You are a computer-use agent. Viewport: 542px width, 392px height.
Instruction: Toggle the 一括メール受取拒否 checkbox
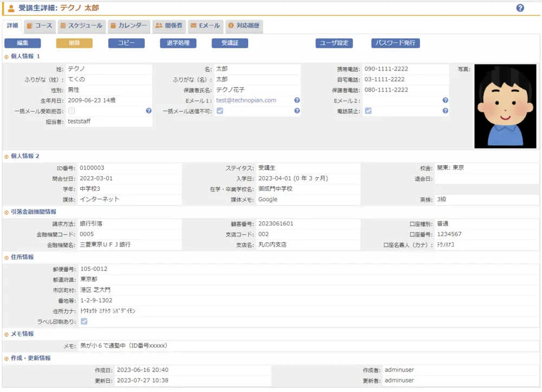point(72,111)
